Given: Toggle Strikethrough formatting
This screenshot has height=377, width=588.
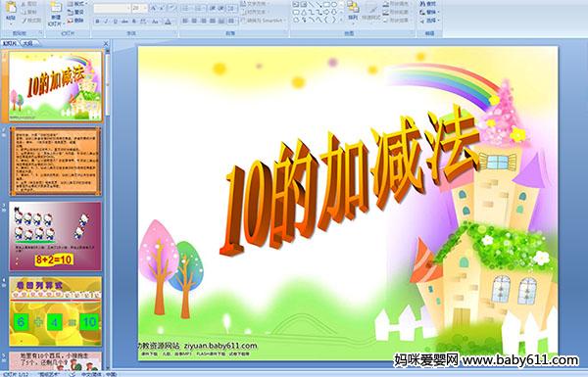Looking at the screenshot, I should pos(124,22).
